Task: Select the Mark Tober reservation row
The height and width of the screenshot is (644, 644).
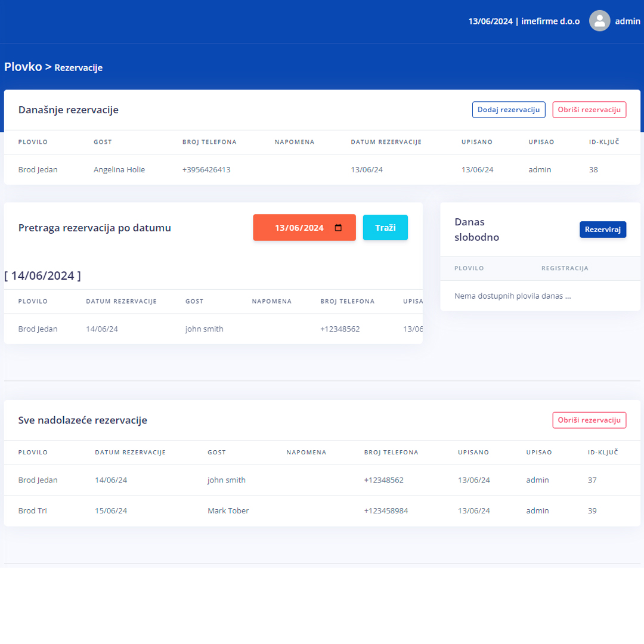Action: (x=228, y=510)
